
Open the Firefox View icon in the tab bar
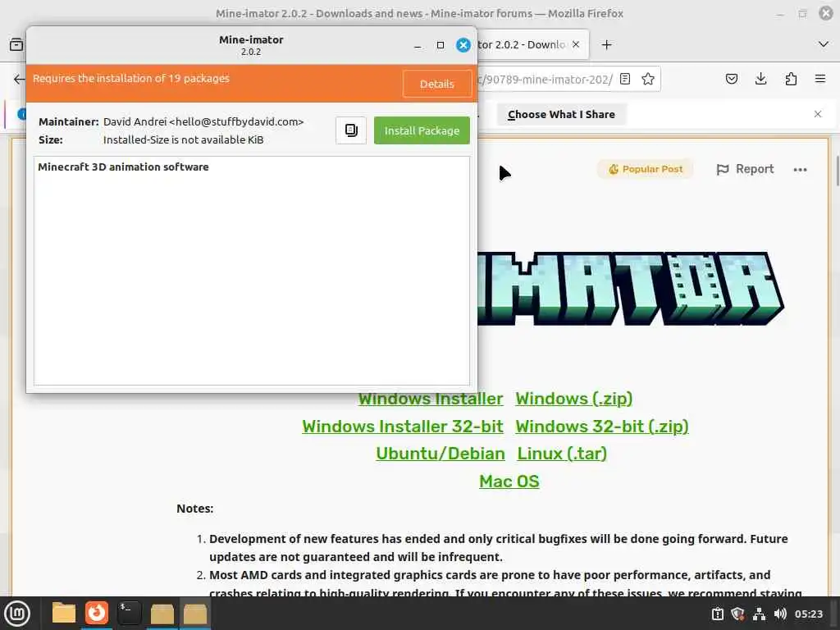coord(16,44)
